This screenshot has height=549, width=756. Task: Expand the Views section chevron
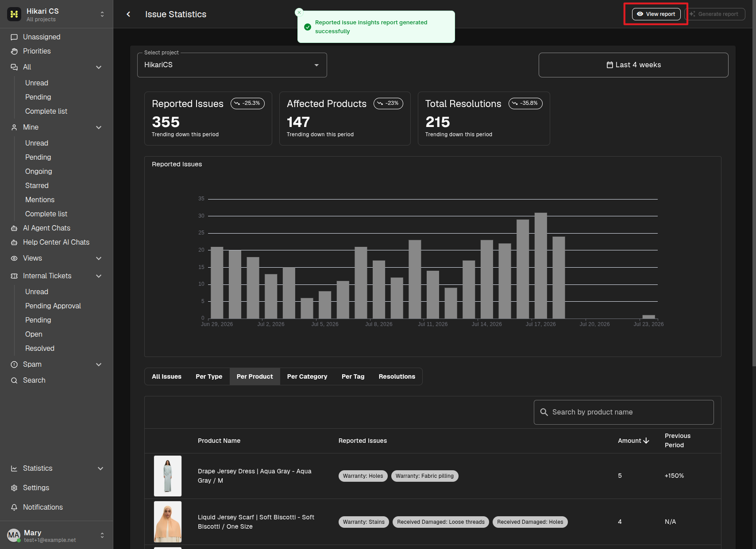99,258
